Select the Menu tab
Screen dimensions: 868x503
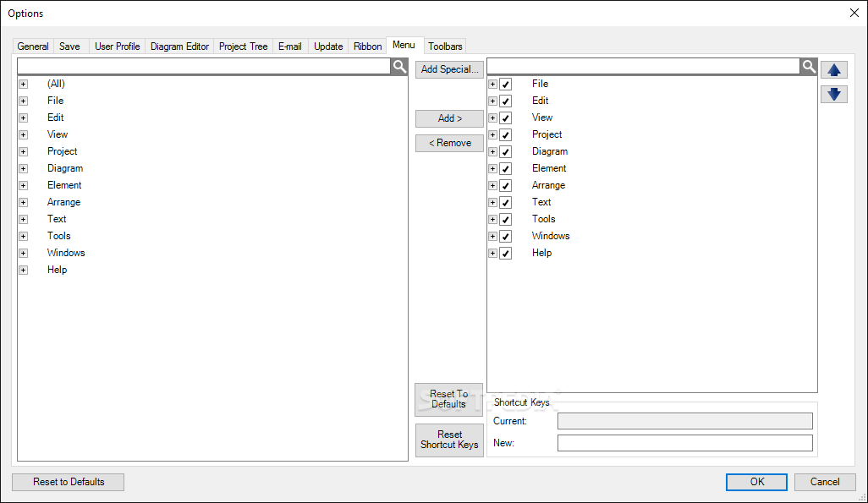(404, 45)
